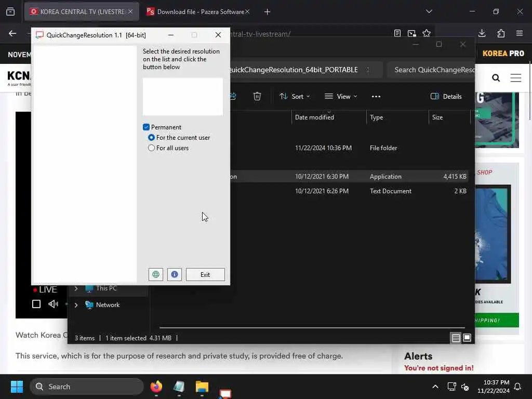Image resolution: width=532 pixels, height=399 pixels.
Task: Open the info icon in QuickChangeResolution
Action: [175, 274]
